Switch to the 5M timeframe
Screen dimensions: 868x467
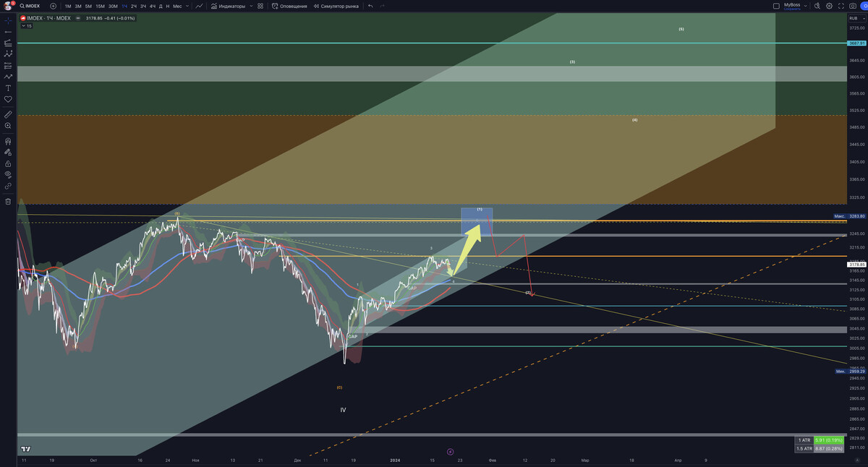tap(88, 6)
